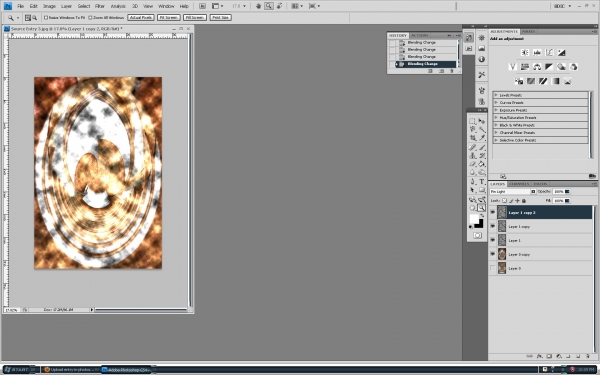Click the Hand tool in application bar
The image size is (600, 375).
point(258,6)
